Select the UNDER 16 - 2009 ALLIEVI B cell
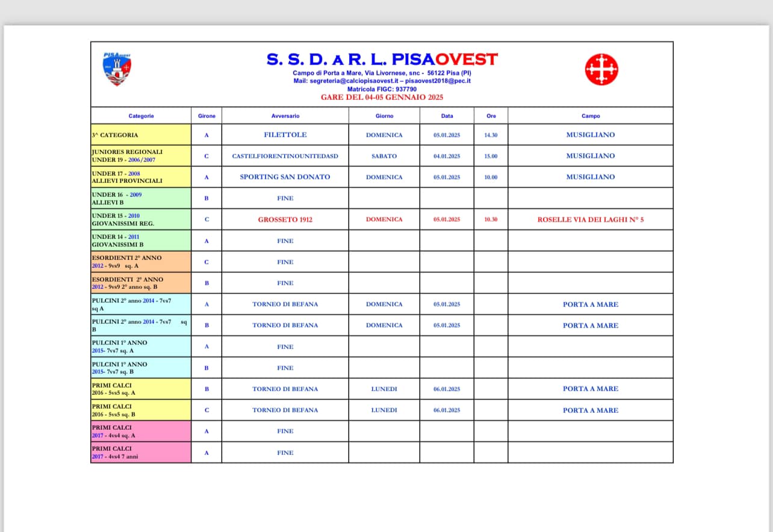Viewport: 773px width, 532px height. (141, 198)
